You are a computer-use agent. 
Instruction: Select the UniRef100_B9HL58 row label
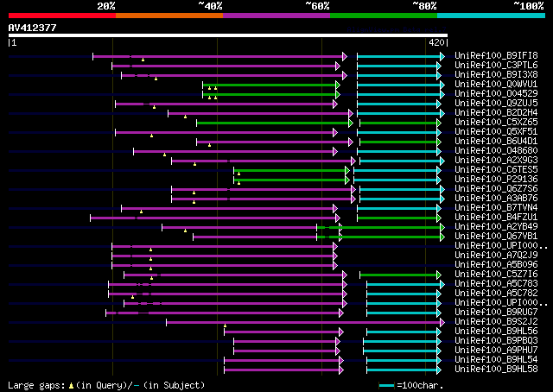click(x=496, y=370)
